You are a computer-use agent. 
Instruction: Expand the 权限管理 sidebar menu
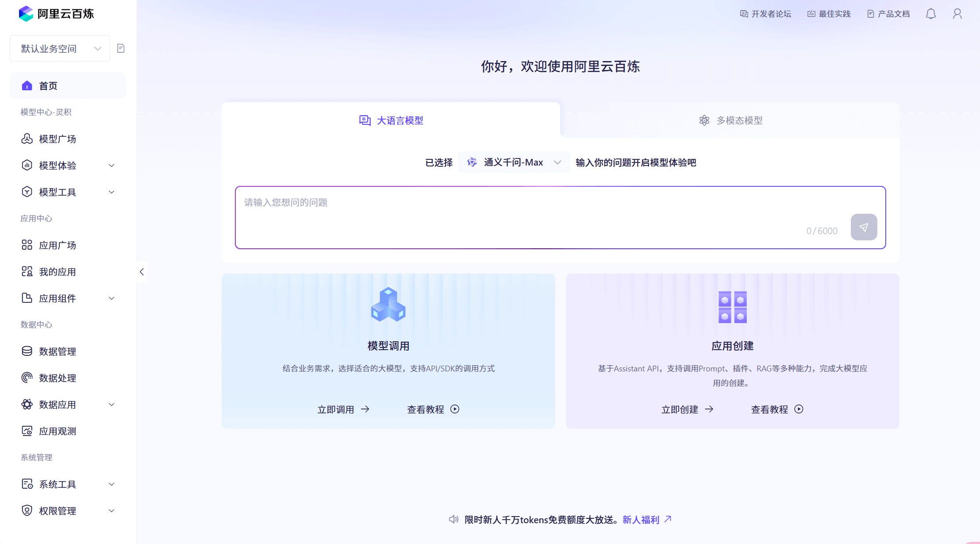pyautogui.click(x=68, y=511)
